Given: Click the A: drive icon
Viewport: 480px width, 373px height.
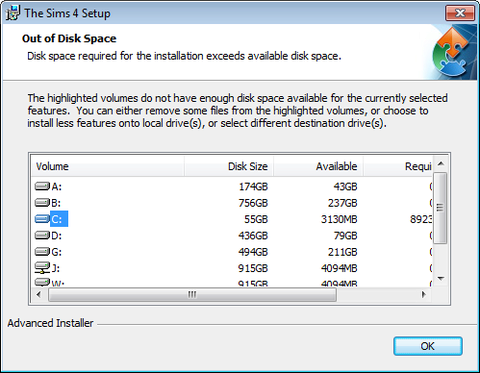Looking at the screenshot, I should tap(42, 186).
